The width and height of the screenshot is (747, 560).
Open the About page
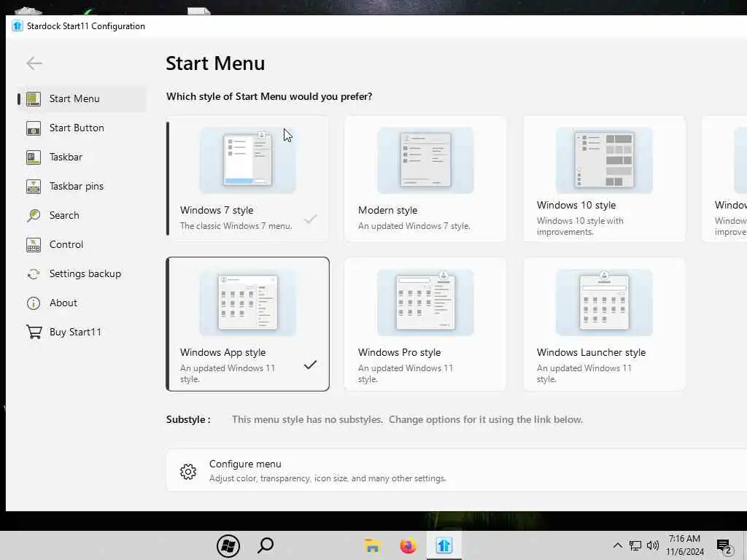pos(82,303)
